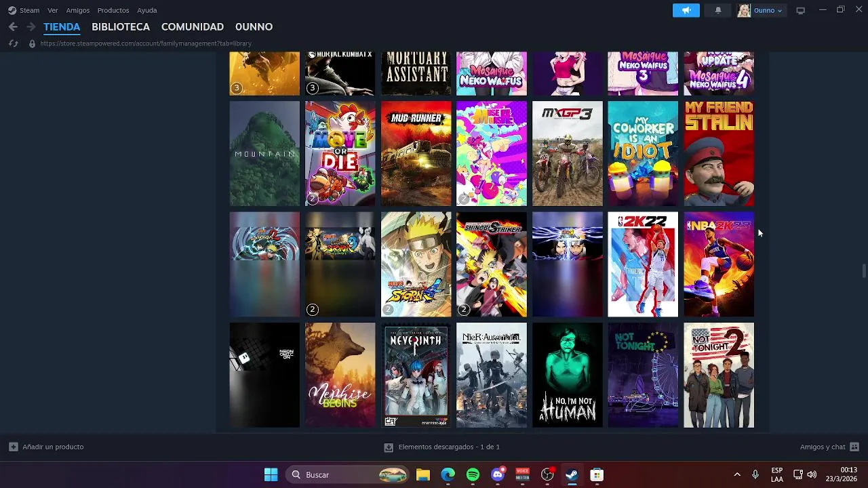
Task: Switch to the OUNNO tab
Action: pyautogui.click(x=254, y=27)
